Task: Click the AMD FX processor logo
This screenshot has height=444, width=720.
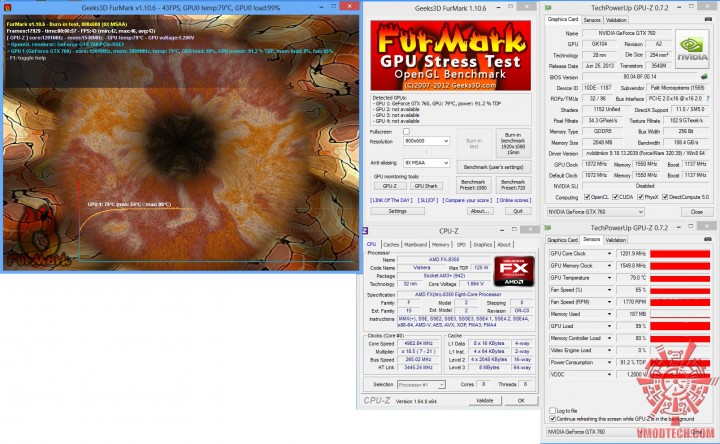Action: [x=514, y=271]
